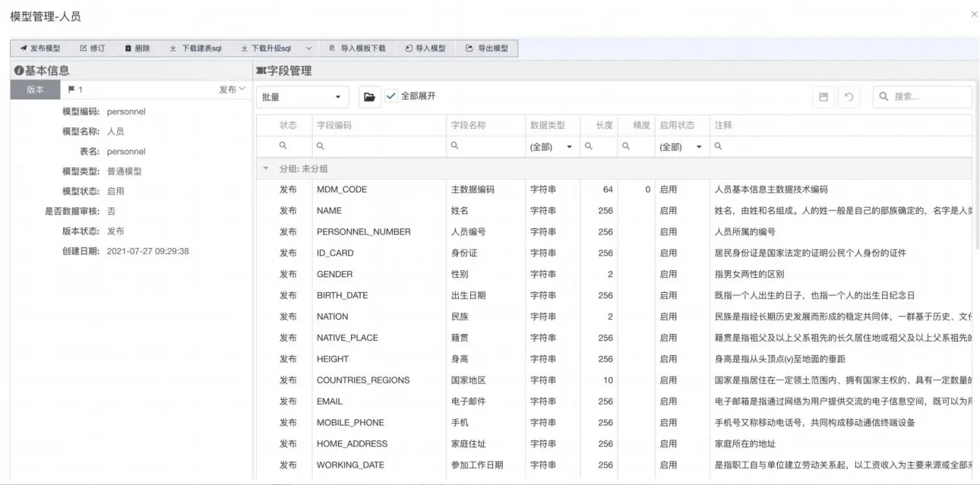This screenshot has width=980, height=485.
Task: Click the 导入模板下载 template download button
Action: 357,48
